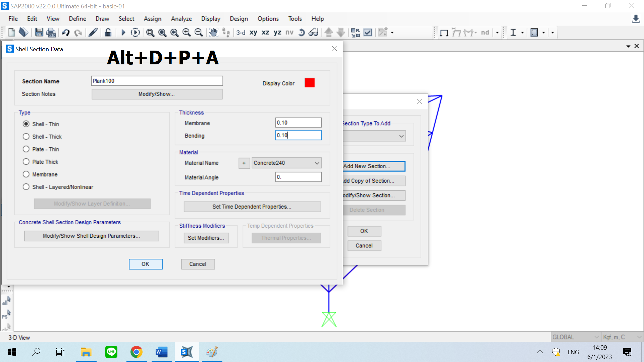The width and height of the screenshot is (644, 362).
Task: Select the Pan hand tool icon
Action: pos(213,33)
